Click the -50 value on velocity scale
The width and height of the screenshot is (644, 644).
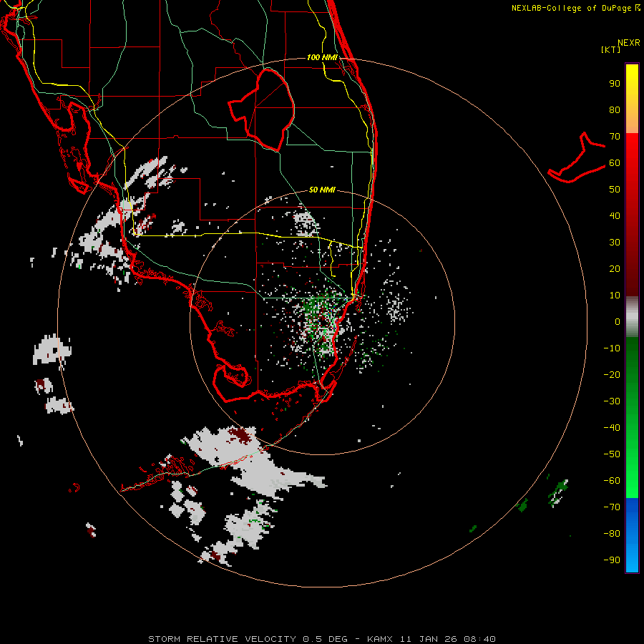click(x=612, y=454)
